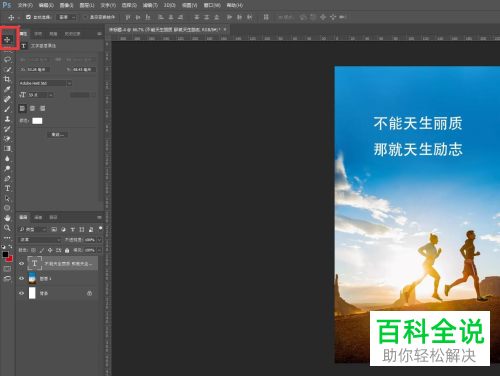Filter layers by shape layer icon
The width and height of the screenshot is (500, 376).
82,229
